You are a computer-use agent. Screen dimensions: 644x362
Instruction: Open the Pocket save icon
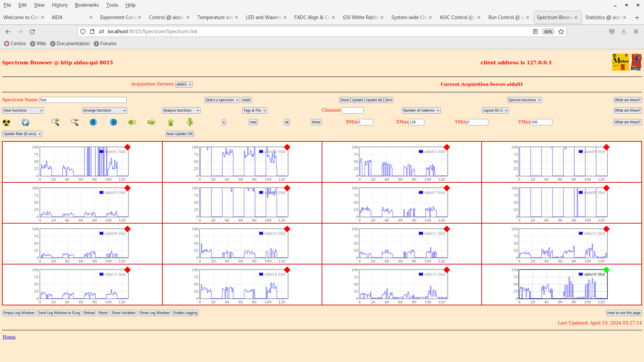pyautogui.click(x=612, y=32)
